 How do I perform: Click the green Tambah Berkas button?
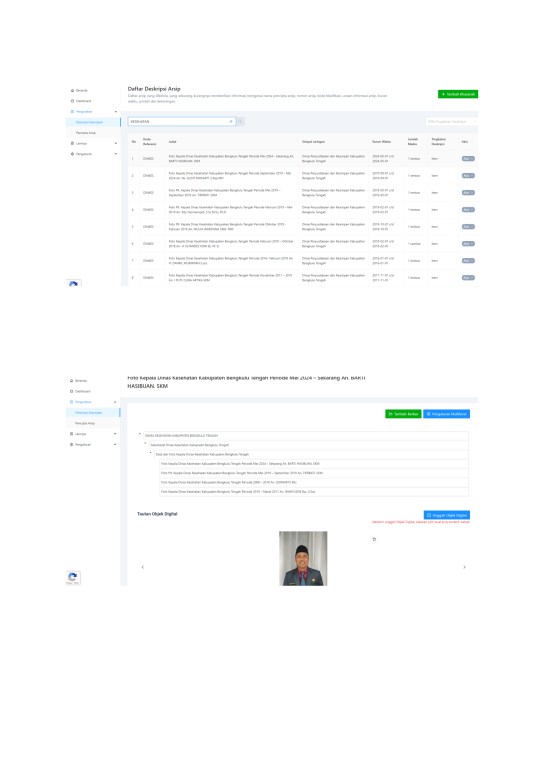point(403,414)
